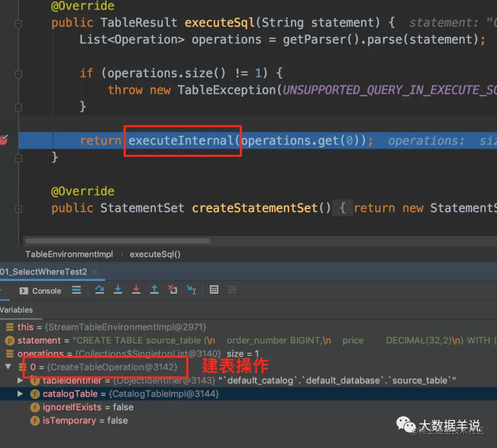Click the Force Step Into red arrow icon
497x448 pixels.
[x=136, y=290]
